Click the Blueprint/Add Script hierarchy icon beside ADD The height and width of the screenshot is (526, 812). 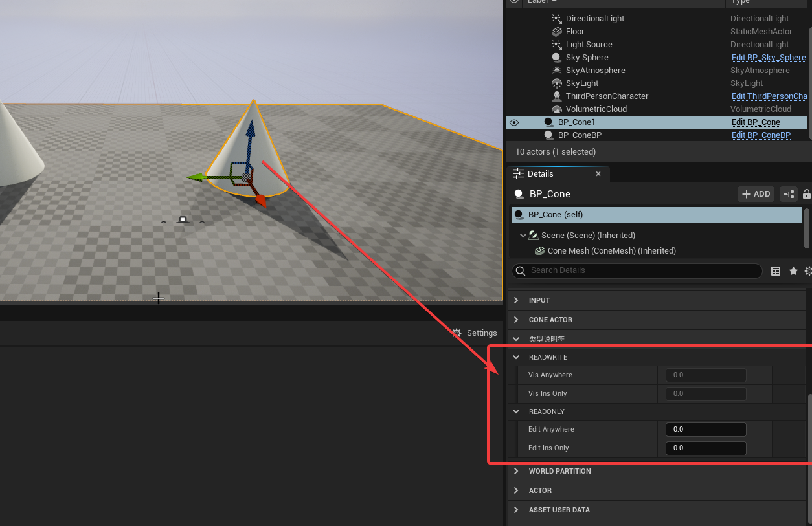click(789, 194)
